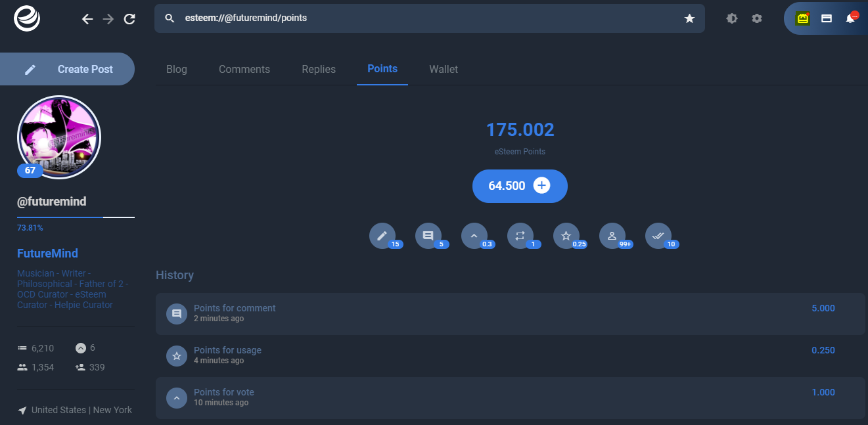Image resolution: width=868 pixels, height=425 pixels.
Task: Open the wallet card icon
Action: tap(827, 18)
